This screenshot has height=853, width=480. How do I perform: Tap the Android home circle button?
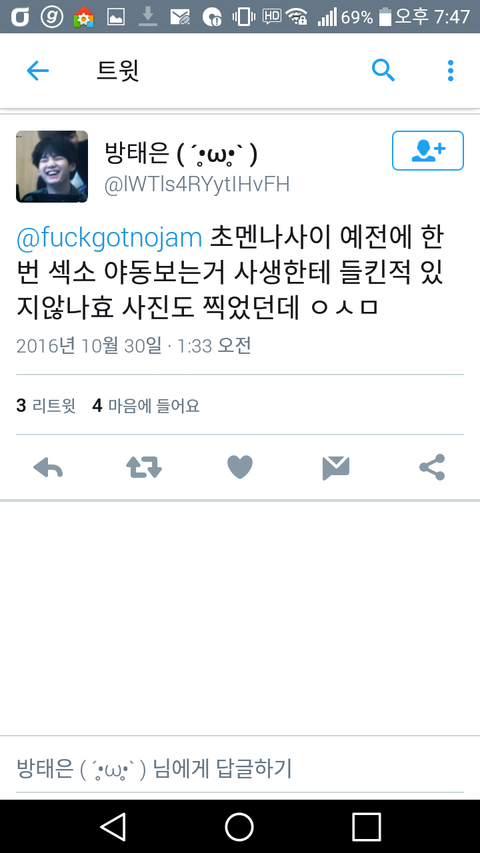[x=239, y=827]
